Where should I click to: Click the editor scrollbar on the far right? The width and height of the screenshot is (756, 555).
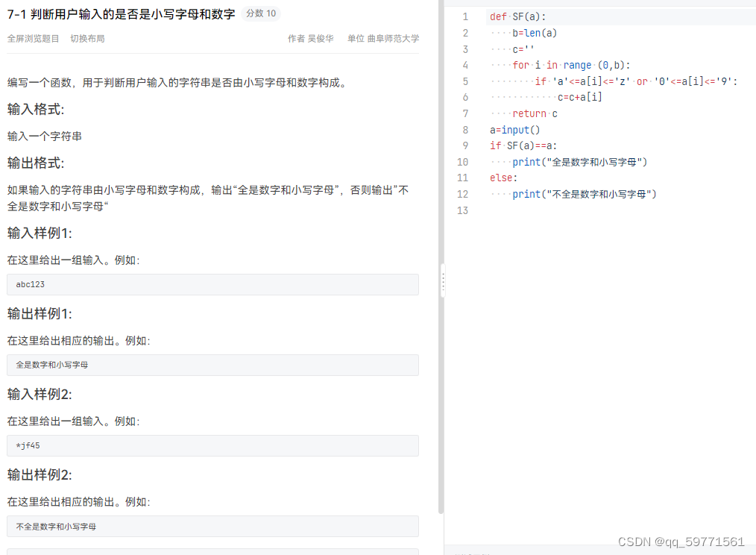click(752, 75)
